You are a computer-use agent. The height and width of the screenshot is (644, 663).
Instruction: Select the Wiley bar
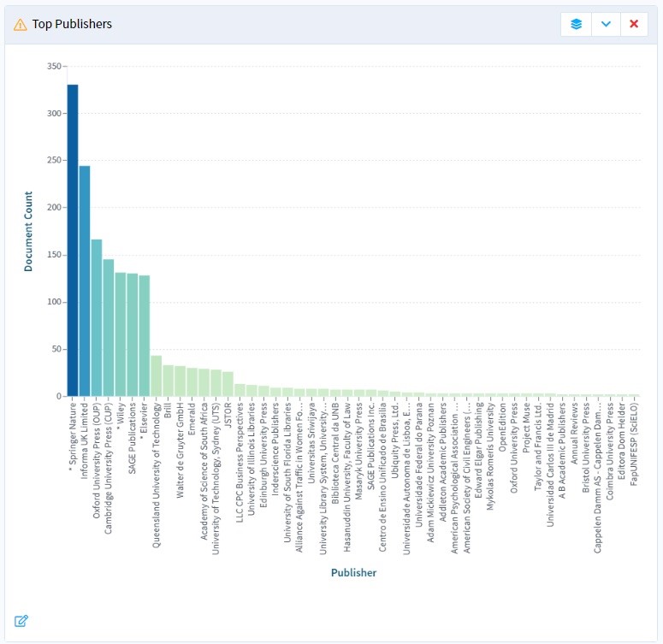121,334
